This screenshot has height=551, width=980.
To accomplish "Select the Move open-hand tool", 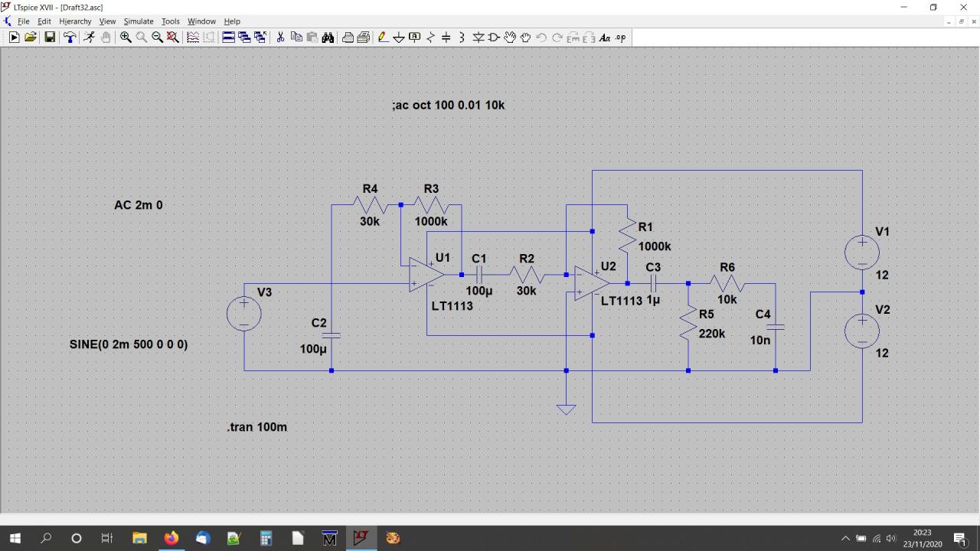I will click(510, 37).
